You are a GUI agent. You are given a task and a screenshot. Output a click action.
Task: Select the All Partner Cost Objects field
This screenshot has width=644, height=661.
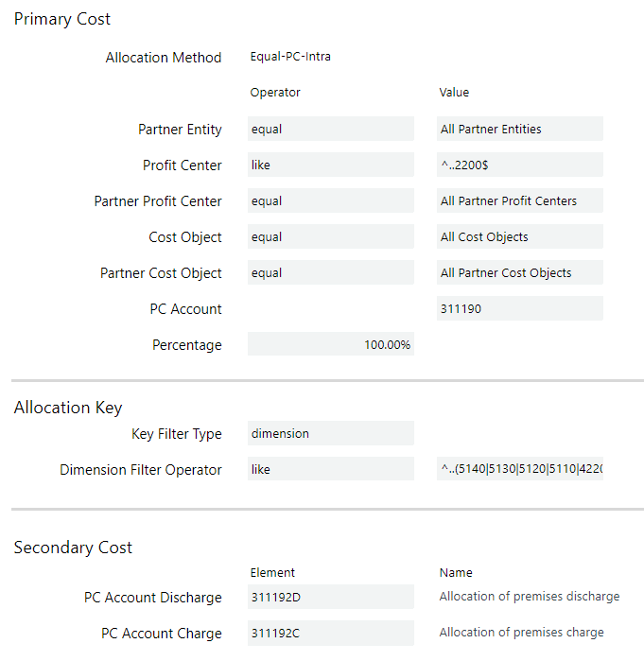tap(519, 273)
